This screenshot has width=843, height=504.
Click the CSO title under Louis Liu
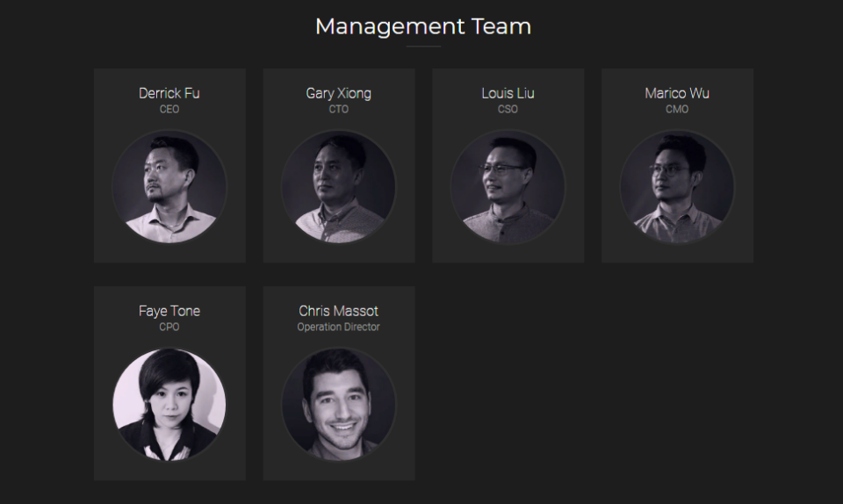(x=508, y=109)
